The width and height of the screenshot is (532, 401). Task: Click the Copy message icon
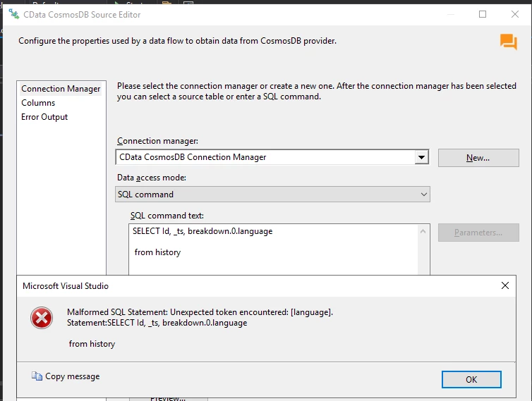[x=37, y=376]
